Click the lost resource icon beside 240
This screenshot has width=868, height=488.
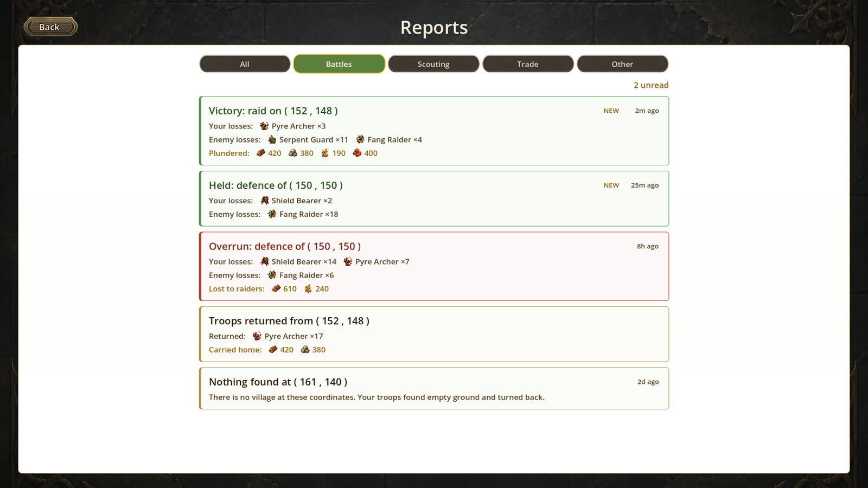tap(308, 288)
